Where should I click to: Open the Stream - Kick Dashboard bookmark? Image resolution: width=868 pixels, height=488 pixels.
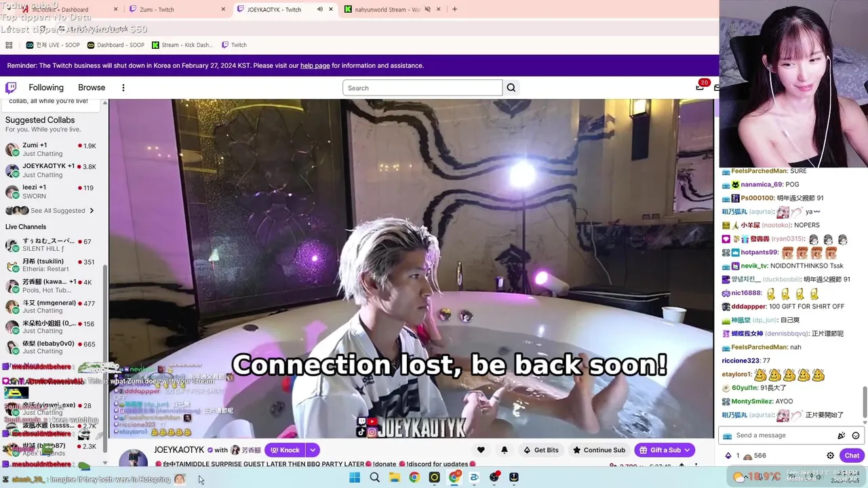click(182, 45)
